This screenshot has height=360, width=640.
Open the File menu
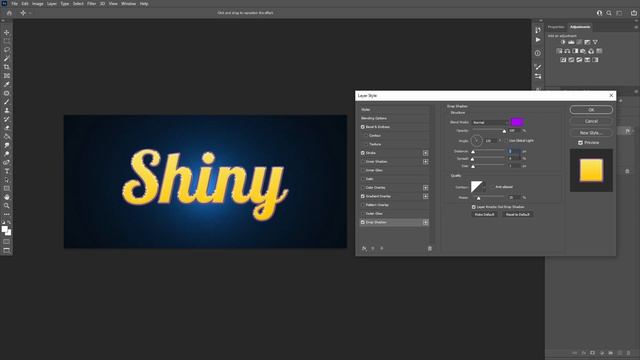tap(14, 4)
